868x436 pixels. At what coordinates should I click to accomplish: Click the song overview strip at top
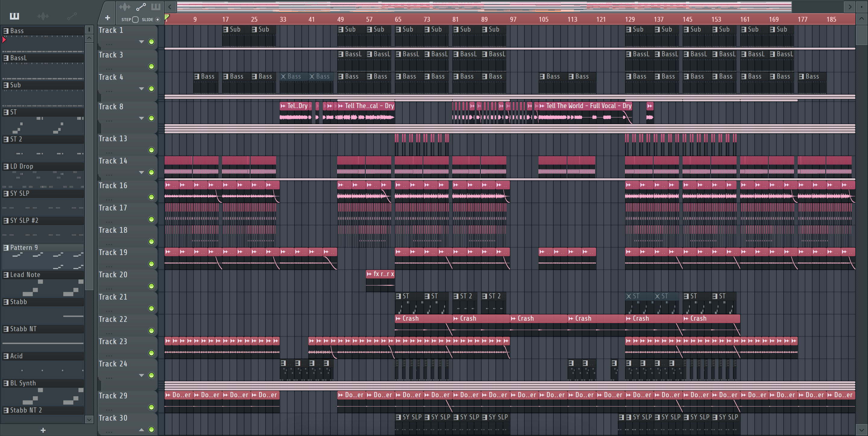coord(484,7)
